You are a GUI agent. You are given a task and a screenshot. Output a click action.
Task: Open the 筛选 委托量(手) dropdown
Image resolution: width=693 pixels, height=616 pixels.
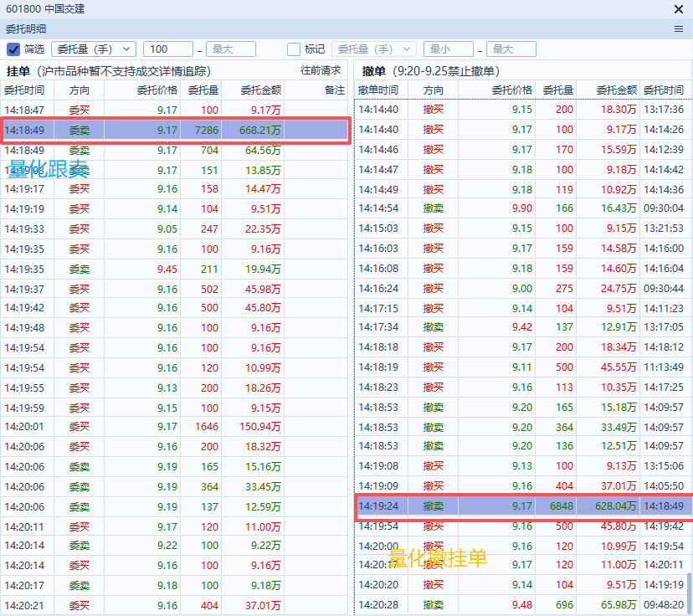[94, 49]
